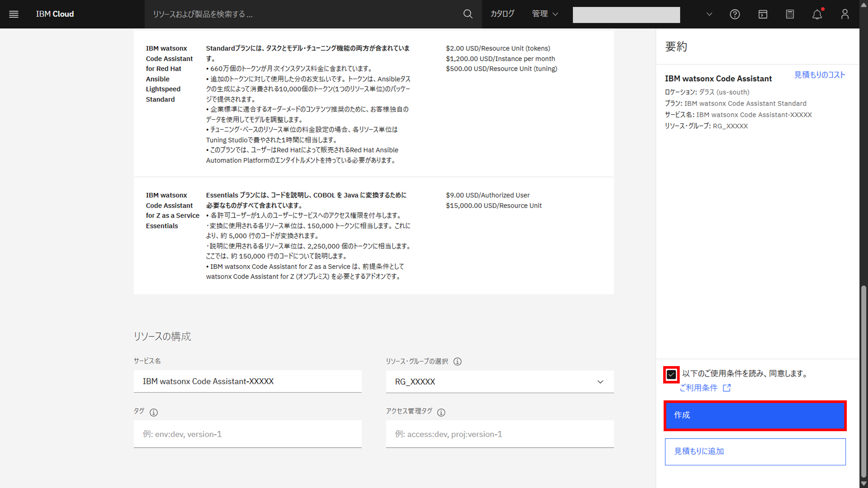Open the help question mark icon
Image resolution: width=868 pixels, height=488 pixels.
pyautogui.click(x=734, y=14)
